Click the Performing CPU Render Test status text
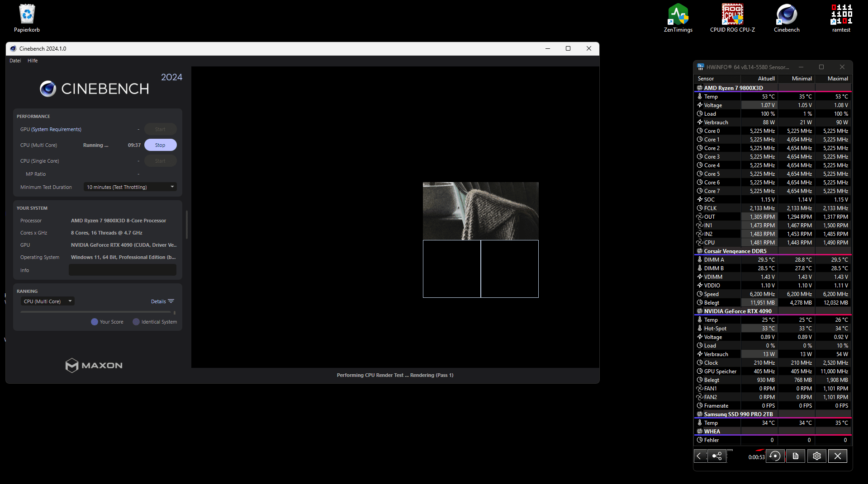868x484 pixels. pos(395,375)
